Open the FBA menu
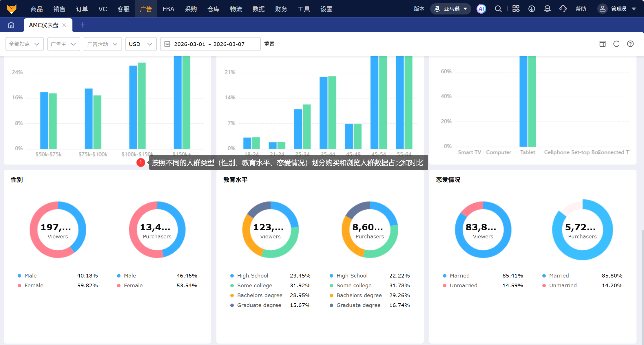This screenshot has width=644, height=345. point(168,9)
